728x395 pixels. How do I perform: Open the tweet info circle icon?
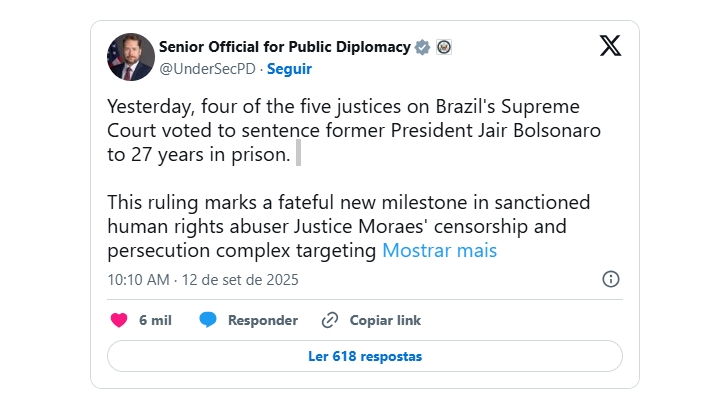pyautogui.click(x=611, y=279)
